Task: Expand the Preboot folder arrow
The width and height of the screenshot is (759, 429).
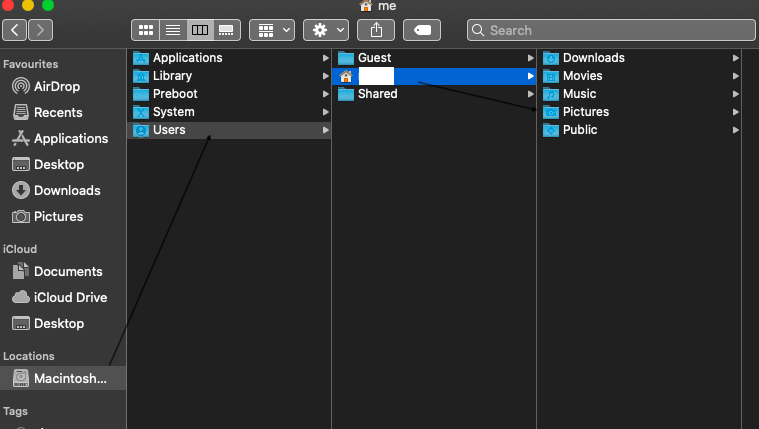Action: pos(325,93)
